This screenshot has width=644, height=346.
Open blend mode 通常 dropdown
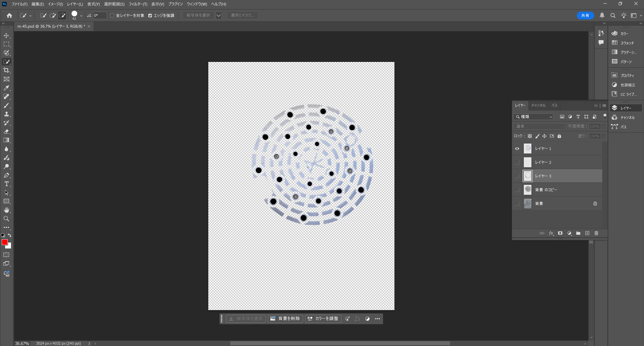click(539, 126)
